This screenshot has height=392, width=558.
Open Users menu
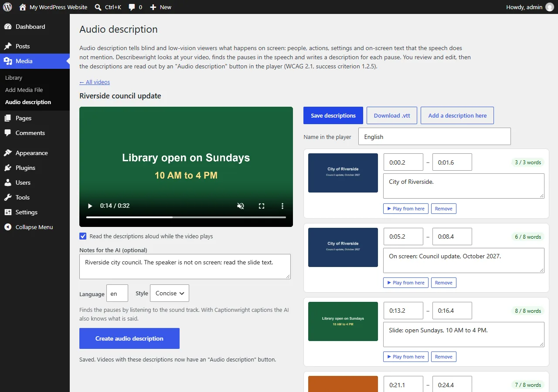coord(35,182)
